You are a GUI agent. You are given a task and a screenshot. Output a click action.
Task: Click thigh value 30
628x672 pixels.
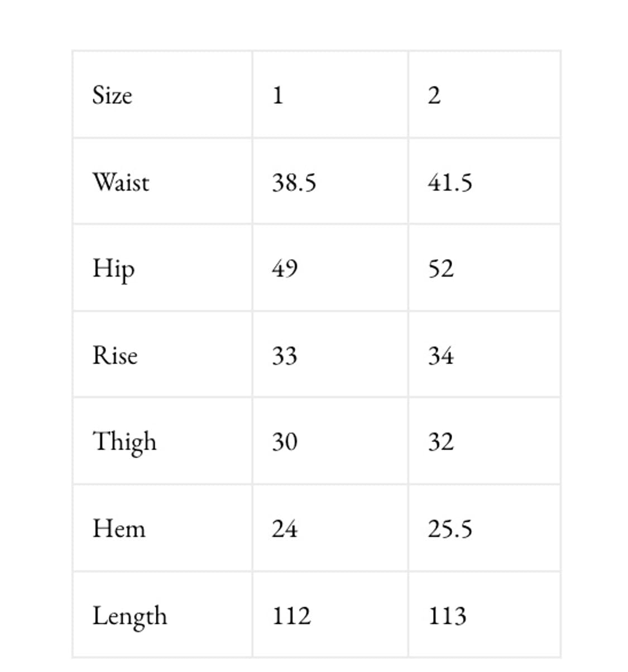[285, 442]
